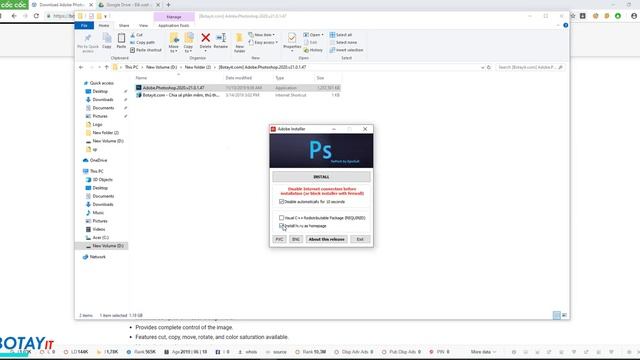Click the Exit button in installer
This screenshot has width=640, height=360.
click(x=360, y=239)
